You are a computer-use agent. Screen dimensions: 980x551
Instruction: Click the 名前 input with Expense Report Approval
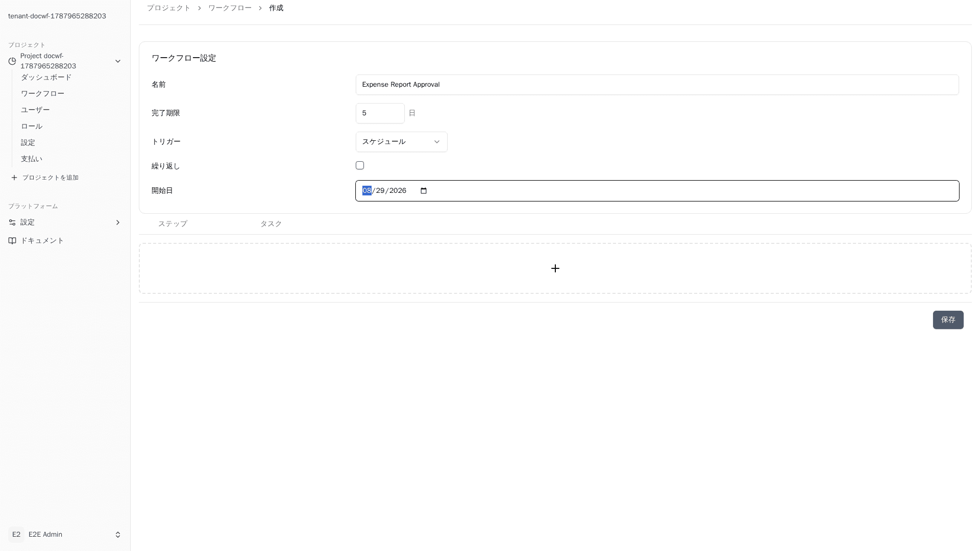point(657,85)
